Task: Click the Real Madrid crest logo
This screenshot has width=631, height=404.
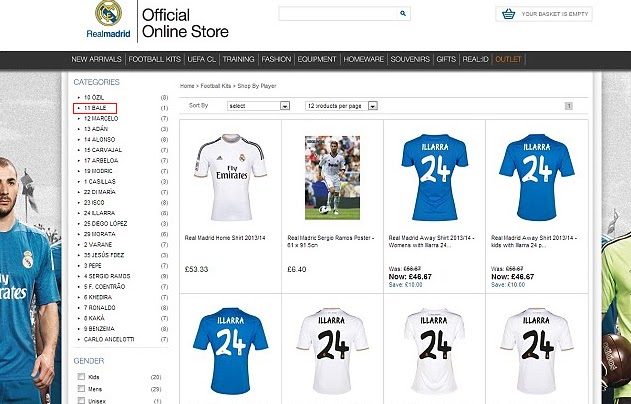Action: 108,13
